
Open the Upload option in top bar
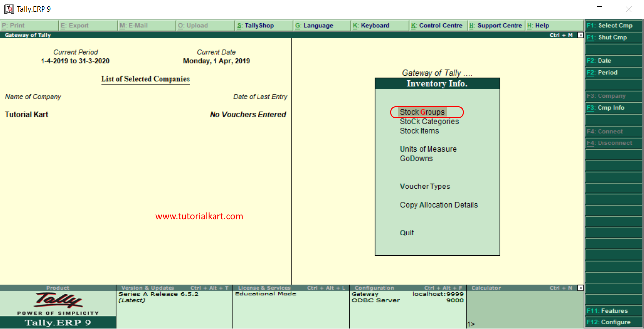coord(205,26)
